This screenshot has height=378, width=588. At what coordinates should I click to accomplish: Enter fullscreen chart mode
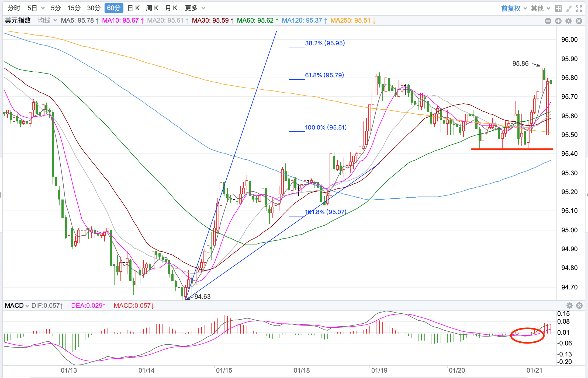point(579,9)
